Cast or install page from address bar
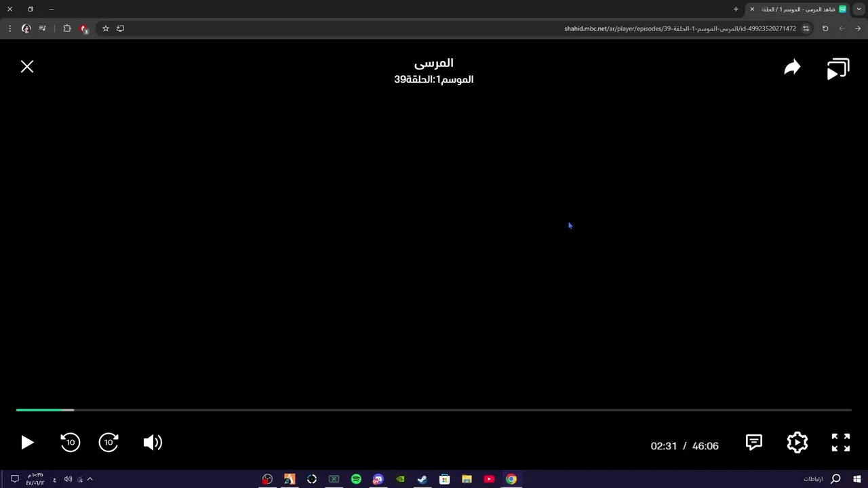 pyautogui.click(x=121, y=28)
